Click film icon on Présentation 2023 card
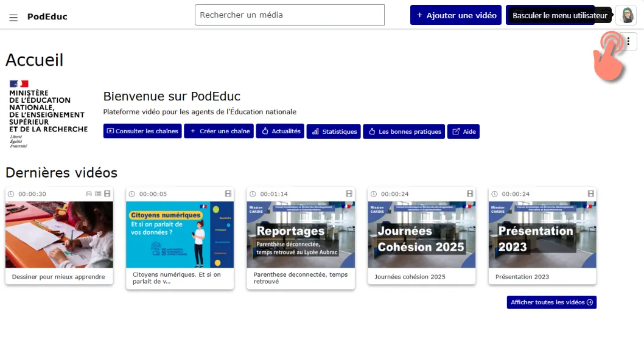Image resolution: width=644 pixels, height=362 pixels. tap(590, 193)
